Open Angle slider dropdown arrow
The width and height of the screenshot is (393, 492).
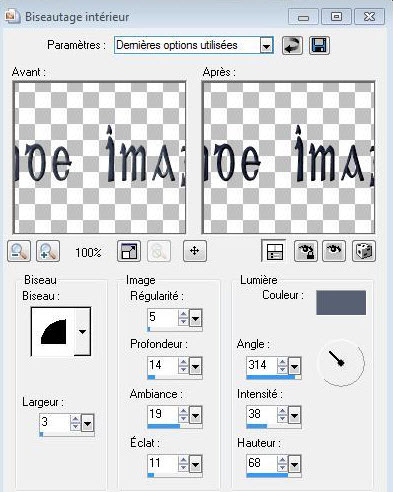point(294,367)
